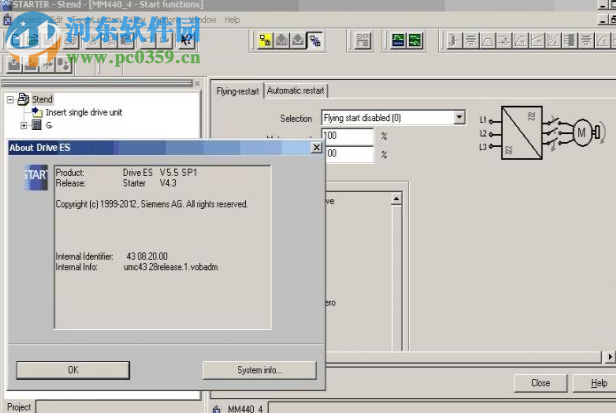
Task: Click the context help arrow icon
Action: coord(185,40)
